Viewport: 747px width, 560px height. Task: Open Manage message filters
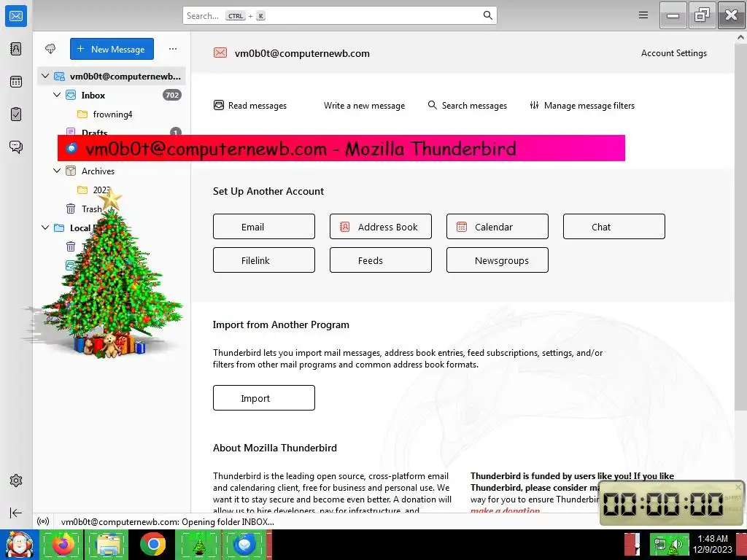(582, 105)
